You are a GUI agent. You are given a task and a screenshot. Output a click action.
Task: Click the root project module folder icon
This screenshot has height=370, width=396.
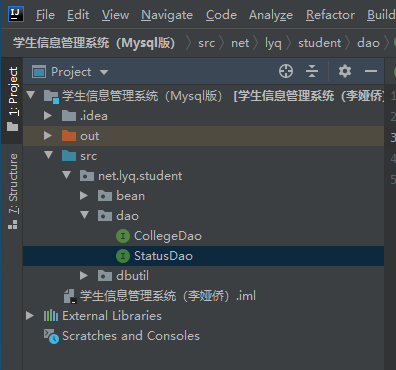click(51, 96)
